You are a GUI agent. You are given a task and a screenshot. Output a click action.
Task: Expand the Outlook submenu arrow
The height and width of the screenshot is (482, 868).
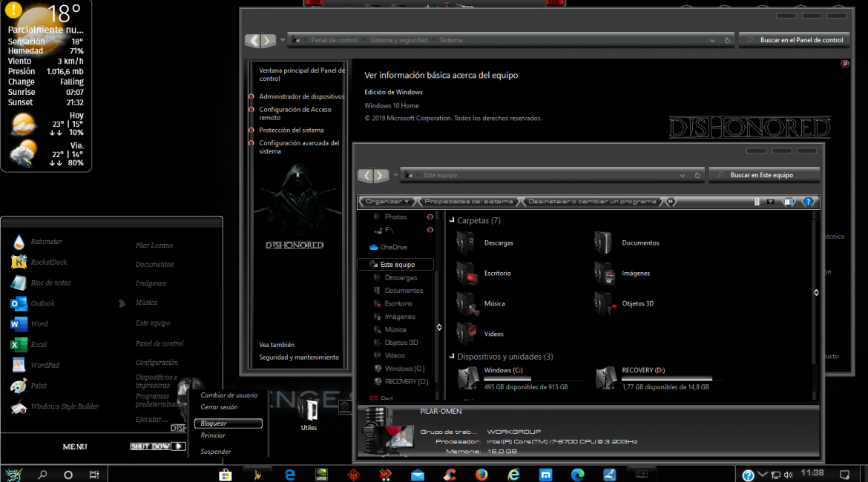click(x=122, y=303)
